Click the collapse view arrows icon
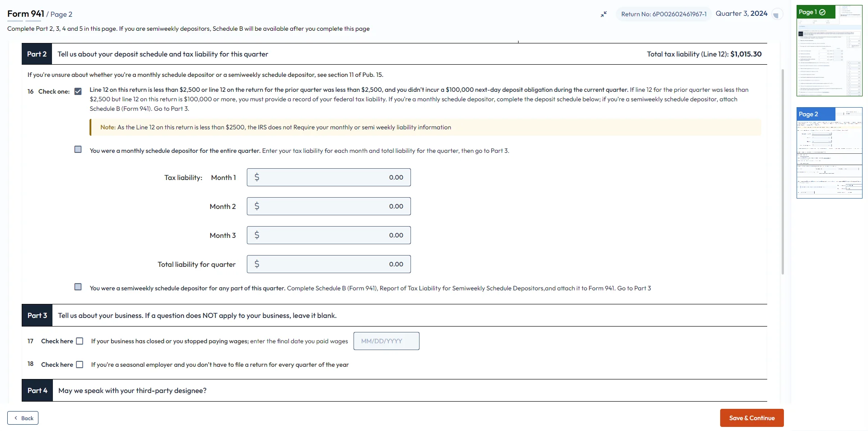The width and height of the screenshot is (868, 431). pyautogui.click(x=603, y=14)
